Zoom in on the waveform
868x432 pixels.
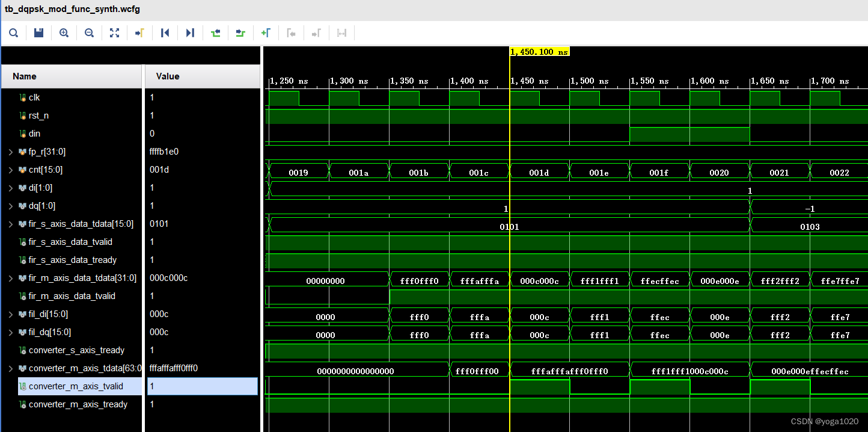(x=64, y=33)
